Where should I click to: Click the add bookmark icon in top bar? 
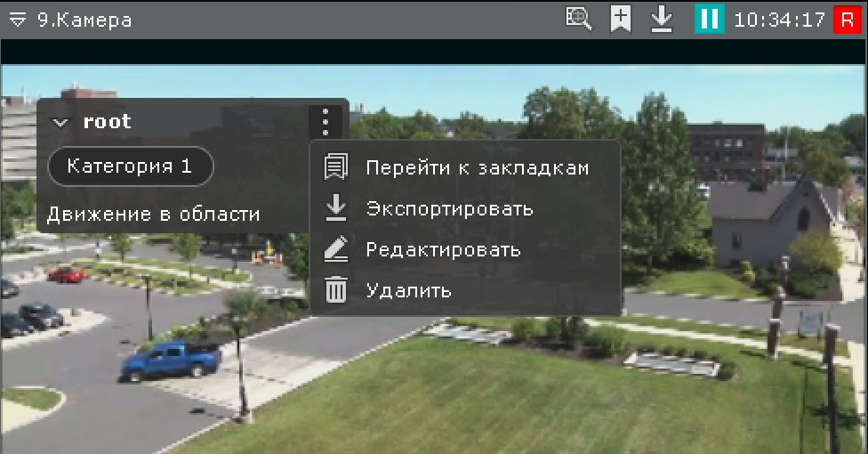pyautogui.click(x=621, y=20)
